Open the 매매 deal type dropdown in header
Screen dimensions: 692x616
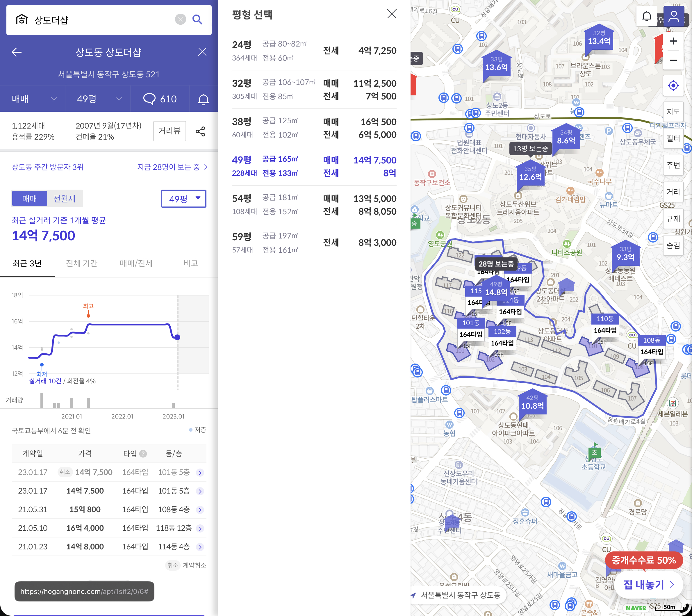pyautogui.click(x=33, y=99)
